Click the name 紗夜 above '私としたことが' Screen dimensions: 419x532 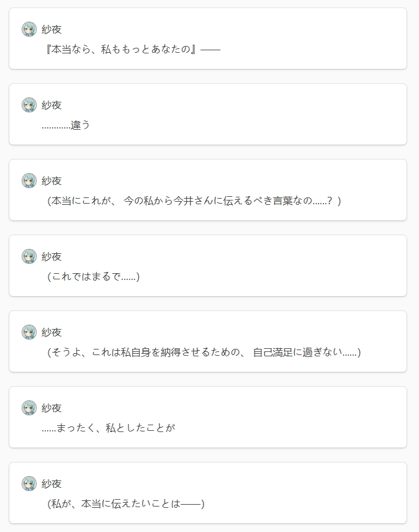[x=52, y=408]
